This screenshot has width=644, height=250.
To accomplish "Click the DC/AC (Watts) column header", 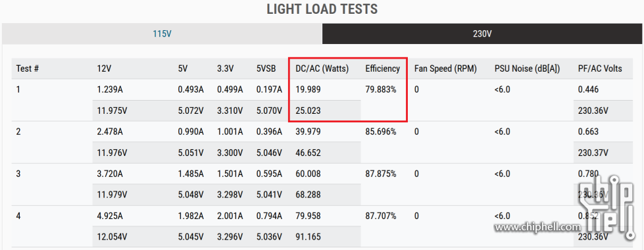I will click(x=322, y=68).
